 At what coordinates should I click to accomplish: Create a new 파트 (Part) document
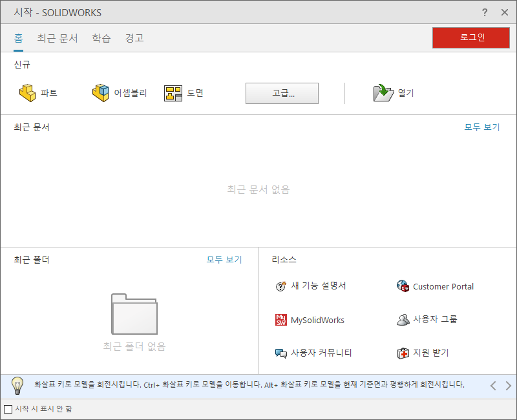coord(38,93)
